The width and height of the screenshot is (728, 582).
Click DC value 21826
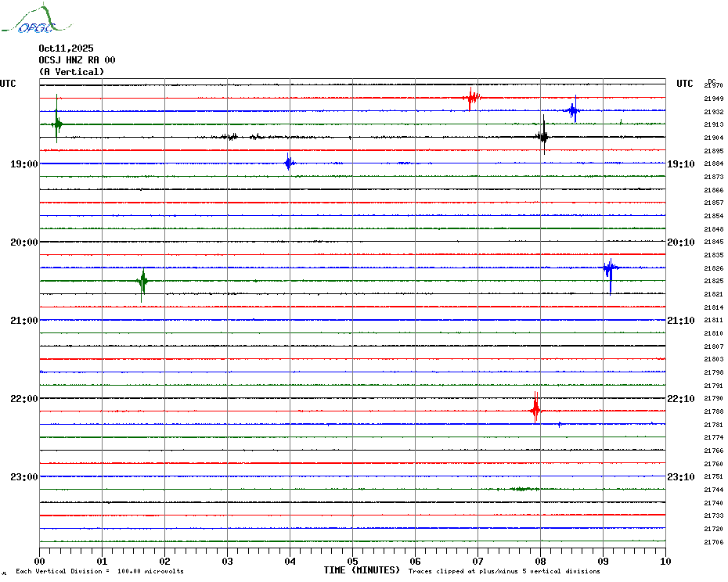(714, 268)
